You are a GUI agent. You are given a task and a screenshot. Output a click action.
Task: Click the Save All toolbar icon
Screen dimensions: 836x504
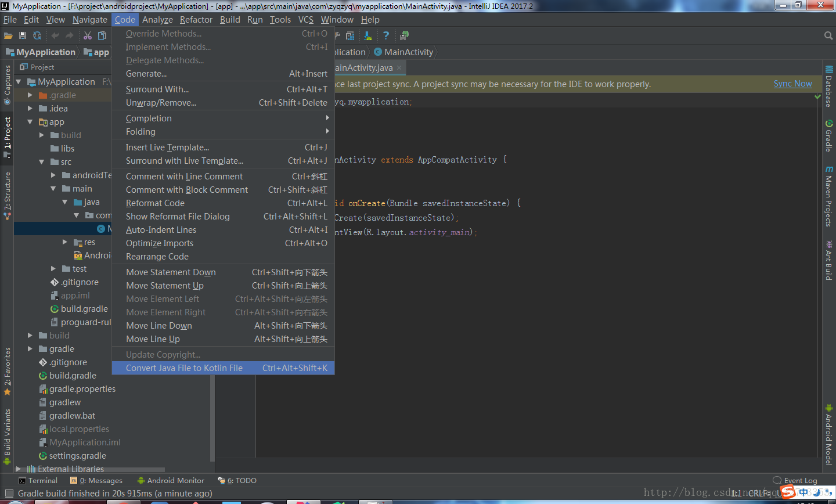click(23, 36)
